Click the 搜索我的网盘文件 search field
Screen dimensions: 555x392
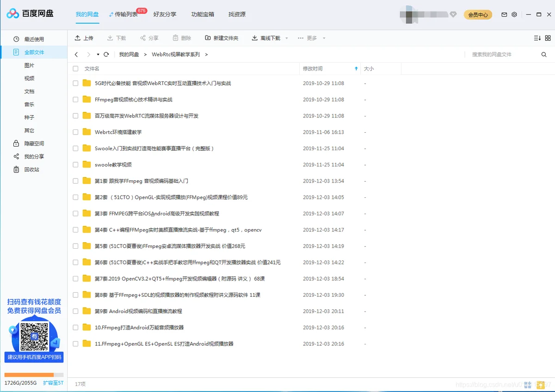coord(502,55)
